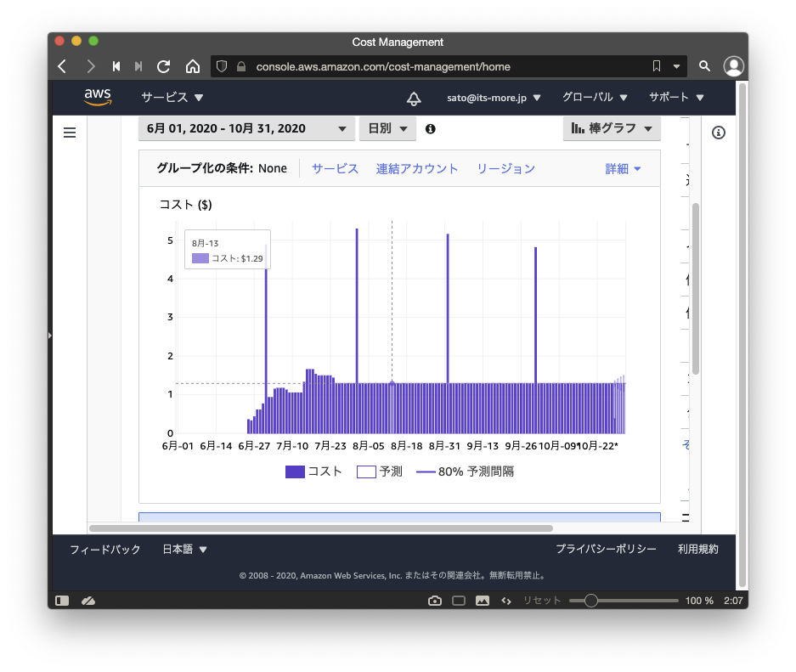796x672 pixels.
Task: Group the chart by 連結アカウント
Action: (x=417, y=169)
